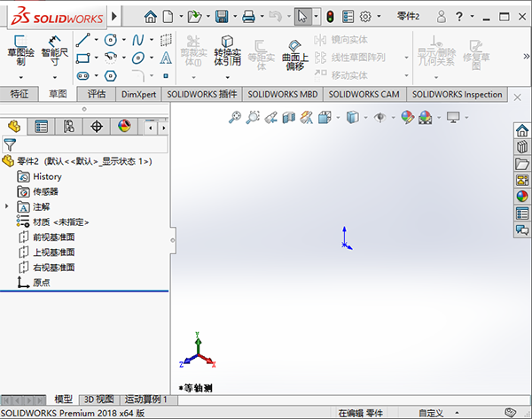Viewport: 532px width, 419px height.
Task: Open the PropertyManager tab icon
Action: click(41, 126)
